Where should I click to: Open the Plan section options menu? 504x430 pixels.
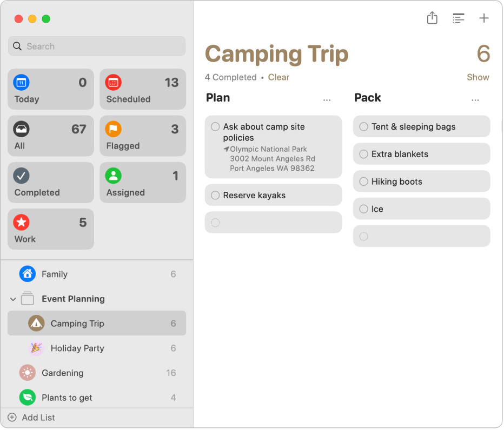[x=327, y=100]
